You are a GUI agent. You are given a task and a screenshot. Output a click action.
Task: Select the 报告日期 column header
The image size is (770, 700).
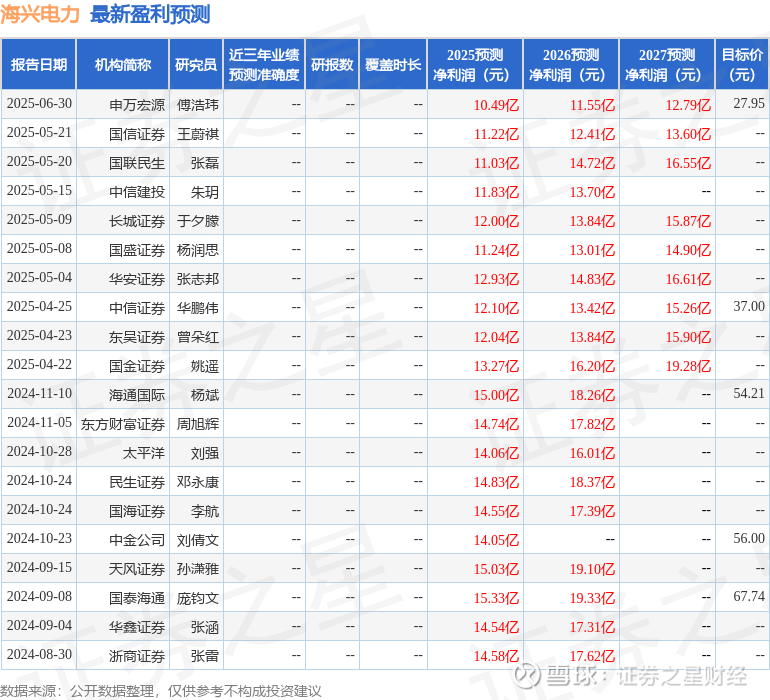click(x=39, y=64)
